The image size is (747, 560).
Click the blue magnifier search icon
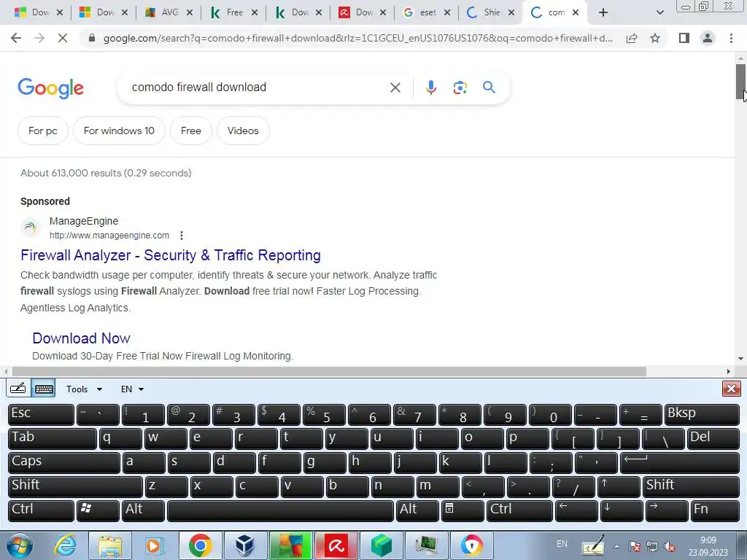click(x=489, y=87)
